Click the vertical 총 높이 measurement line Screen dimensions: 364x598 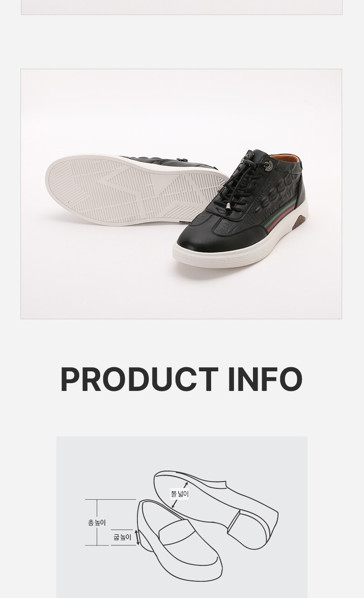pos(97,522)
